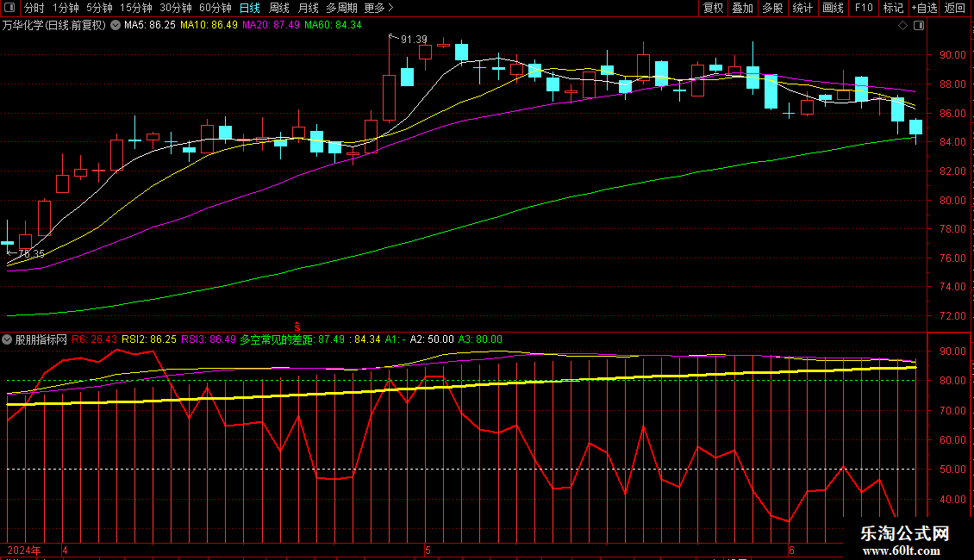
Task: Open main chart indicator settings dropdown
Action: click(x=116, y=25)
